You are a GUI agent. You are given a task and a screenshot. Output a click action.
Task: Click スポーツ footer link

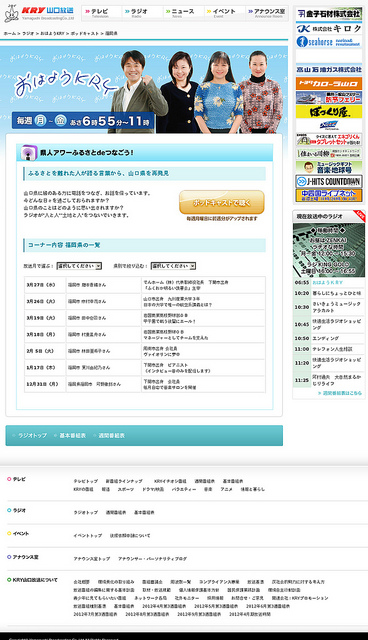[126, 489]
